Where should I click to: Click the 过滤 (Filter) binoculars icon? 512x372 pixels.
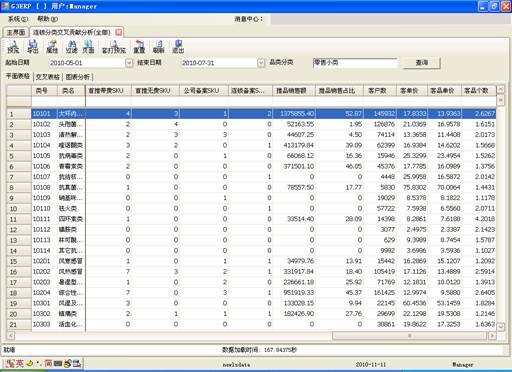[x=71, y=47]
